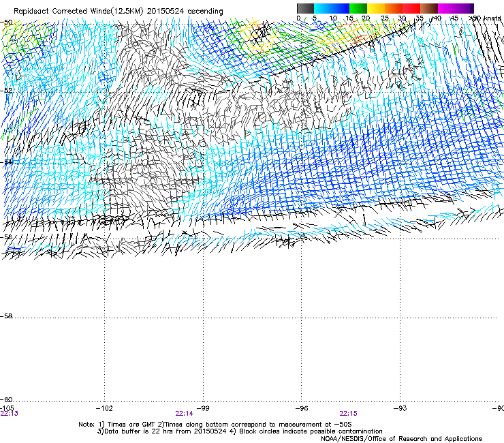Click the yellow 20-25 knots legend segment
The width and height of the screenshot is (504, 443).
click(x=376, y=8)
